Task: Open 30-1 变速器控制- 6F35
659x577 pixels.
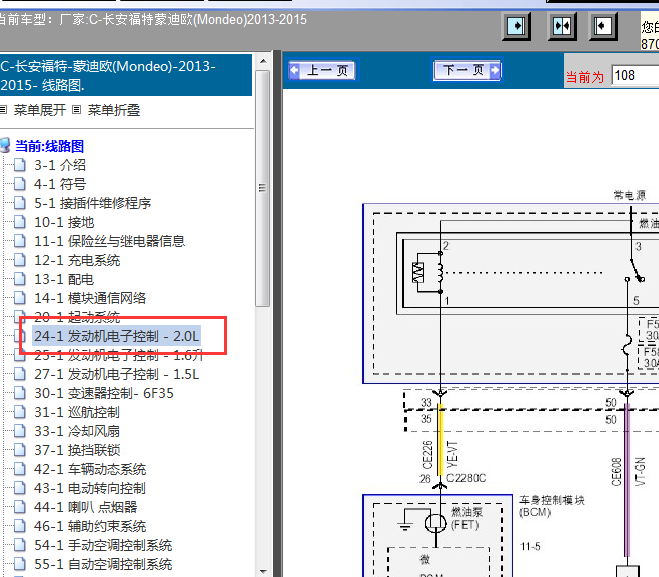Action: point(103,393)
